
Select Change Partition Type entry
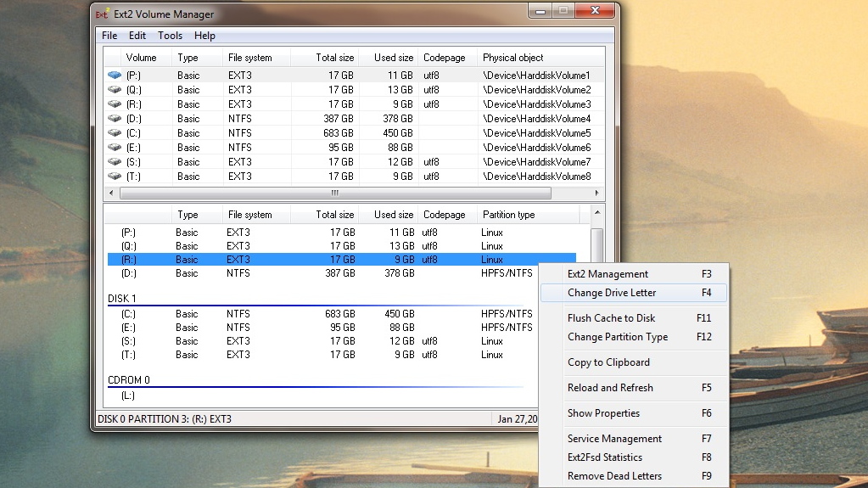[634, 337]
